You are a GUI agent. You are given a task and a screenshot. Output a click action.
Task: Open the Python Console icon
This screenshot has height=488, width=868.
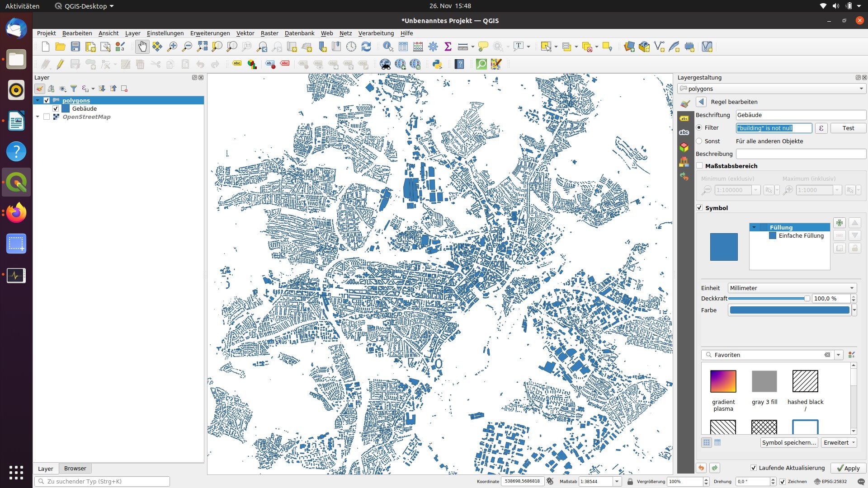pos(437,64)
